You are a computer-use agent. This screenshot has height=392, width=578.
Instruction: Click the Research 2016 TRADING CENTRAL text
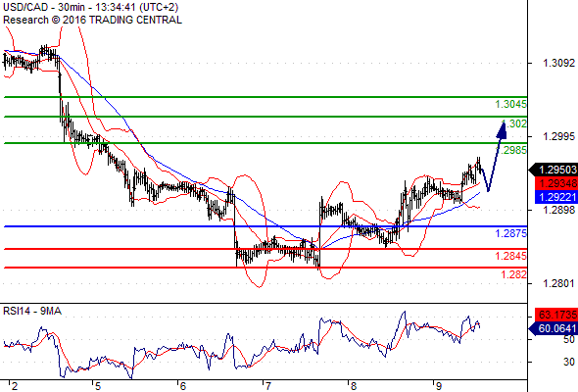pos(92,20)
